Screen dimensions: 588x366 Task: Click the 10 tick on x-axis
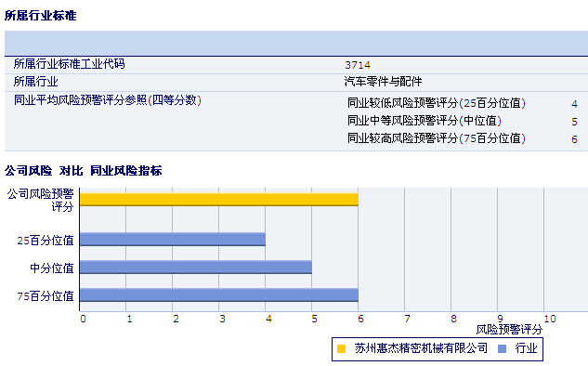549,319
